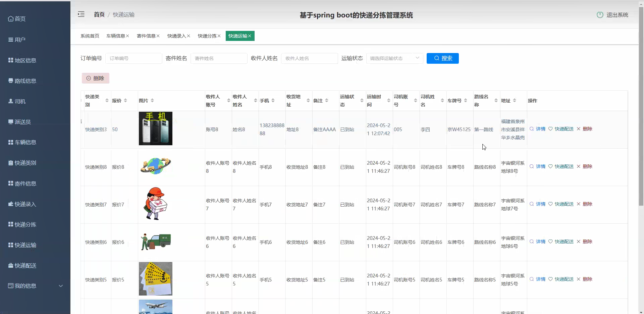Select the 司机 (driver) sidebar icon

click(x=10, y=101)
